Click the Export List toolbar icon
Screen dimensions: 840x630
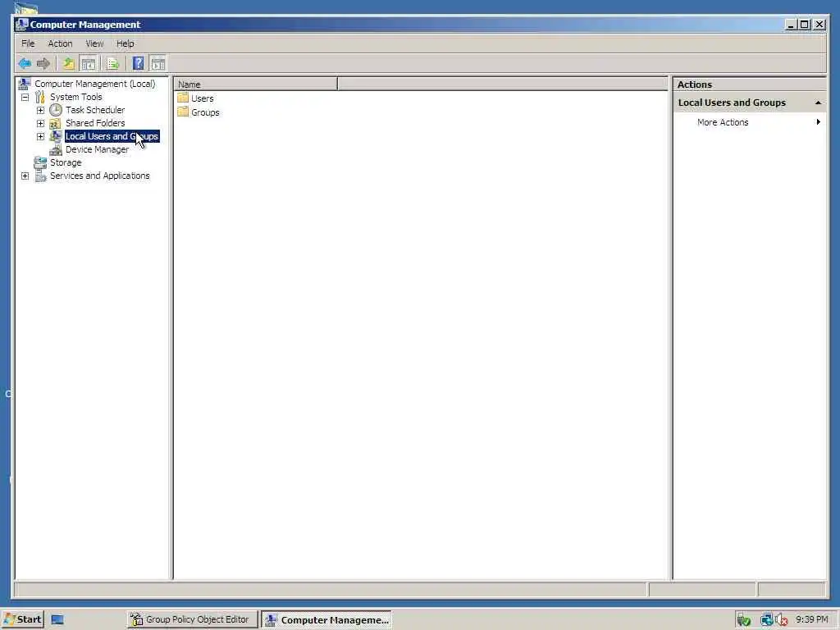(x=112, y=64)
